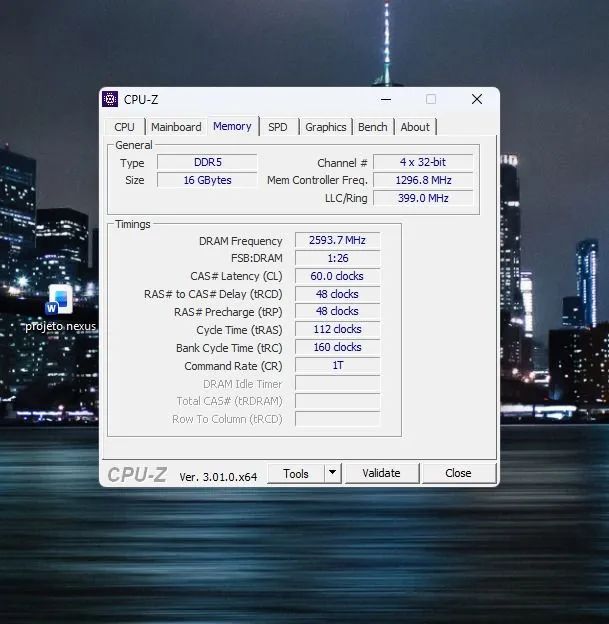Switch to the SPD tab
Image resolution: width=609 pixels, height=624 pixels.
coord(277,127)
